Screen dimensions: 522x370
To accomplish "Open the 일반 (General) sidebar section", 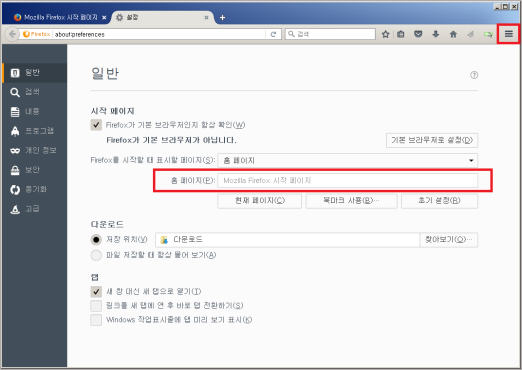I will [34, 73].
